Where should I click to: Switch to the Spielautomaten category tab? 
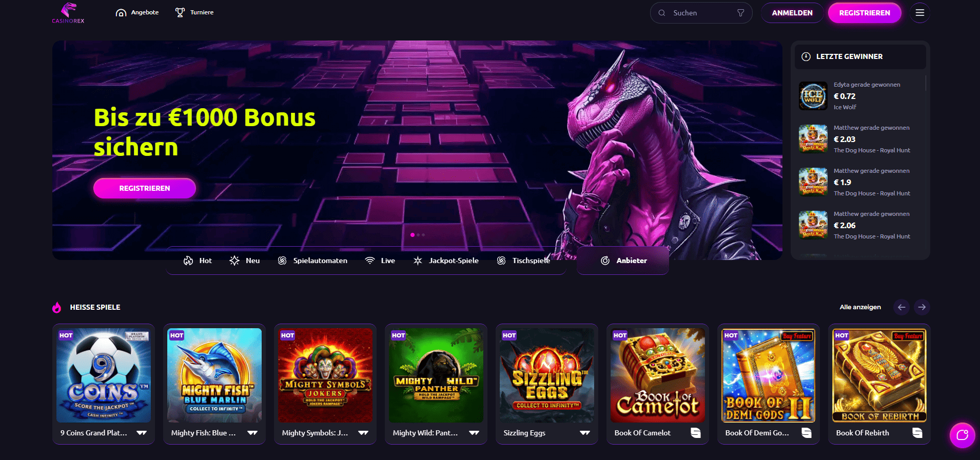[312, 261]
